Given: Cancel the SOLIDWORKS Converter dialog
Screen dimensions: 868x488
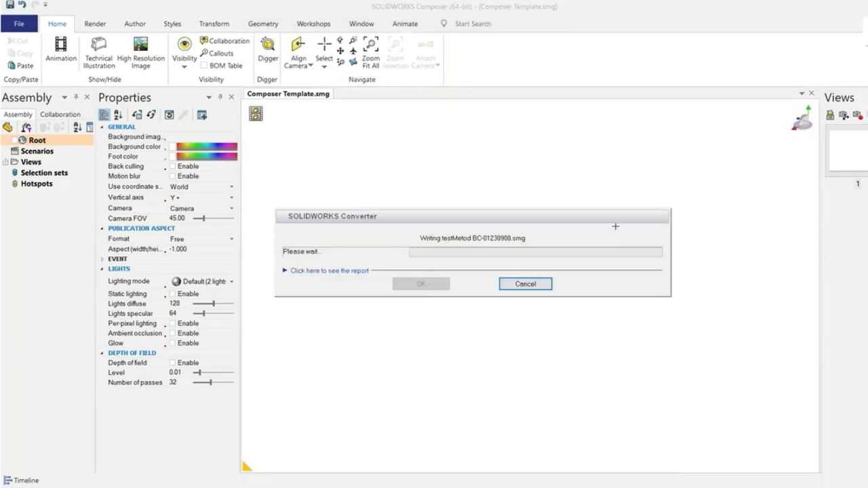Looking at the screenshot, I should (x=525, y=283).
